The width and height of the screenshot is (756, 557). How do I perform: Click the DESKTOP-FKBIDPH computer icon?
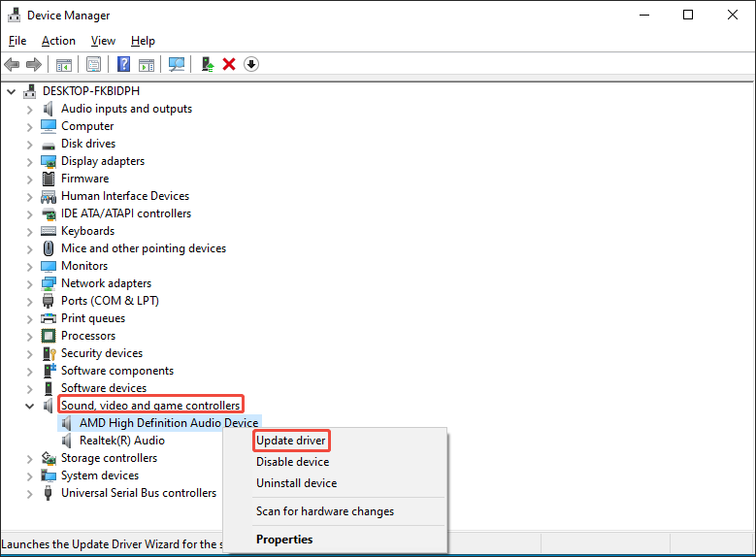point(30,91)
